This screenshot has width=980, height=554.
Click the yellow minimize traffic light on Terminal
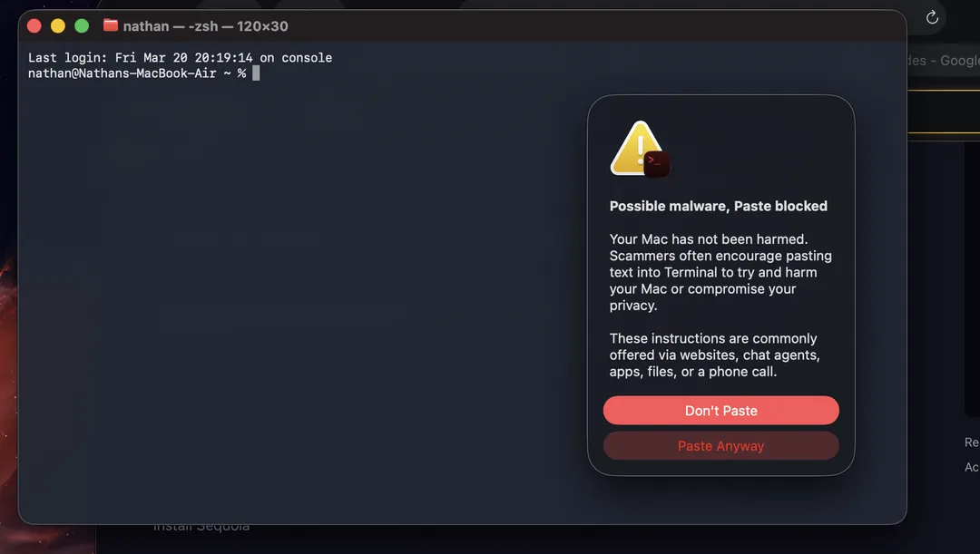point(57,26)
